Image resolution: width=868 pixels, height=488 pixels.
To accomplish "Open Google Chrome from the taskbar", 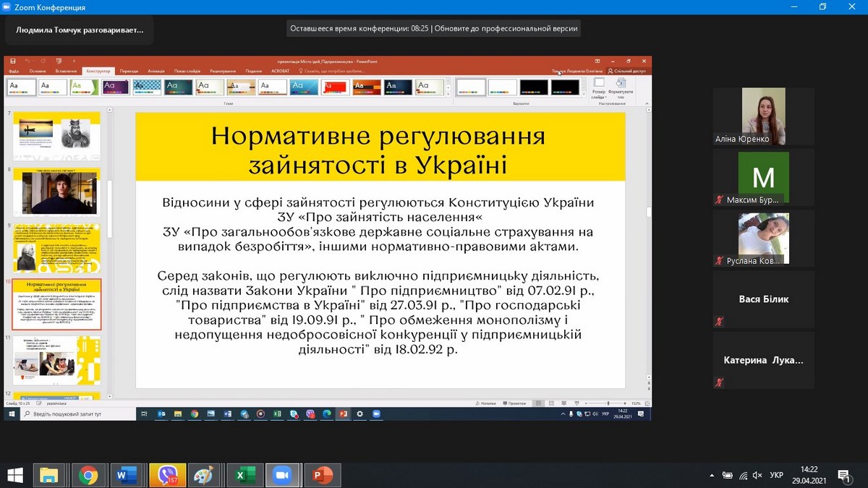I will pyautogui.click(x=89, y=475).
